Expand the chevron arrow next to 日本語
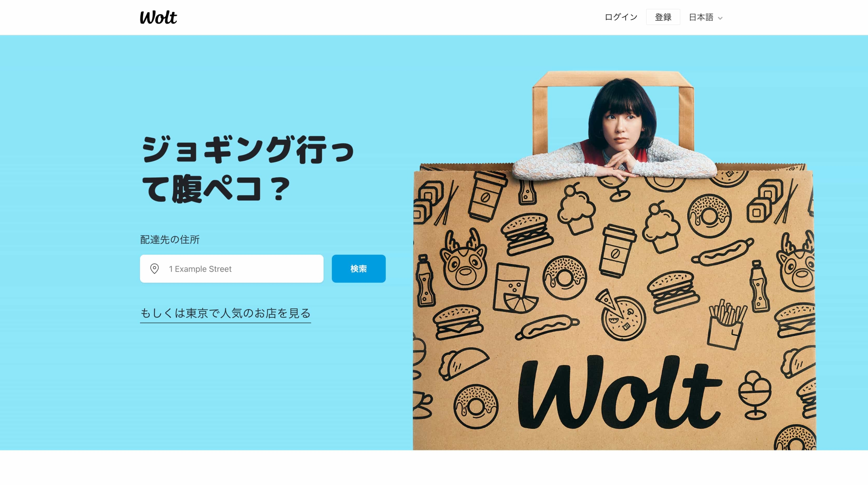 pyautogui.click(x=720, y=18)
